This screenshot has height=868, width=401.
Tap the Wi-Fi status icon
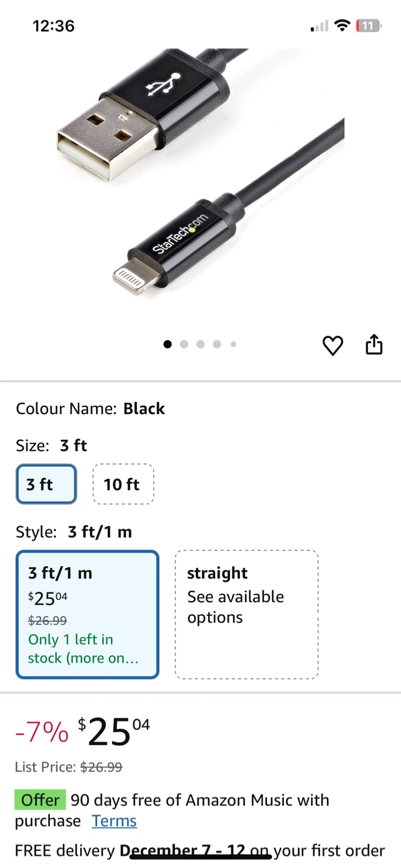[x=343, y=26]
